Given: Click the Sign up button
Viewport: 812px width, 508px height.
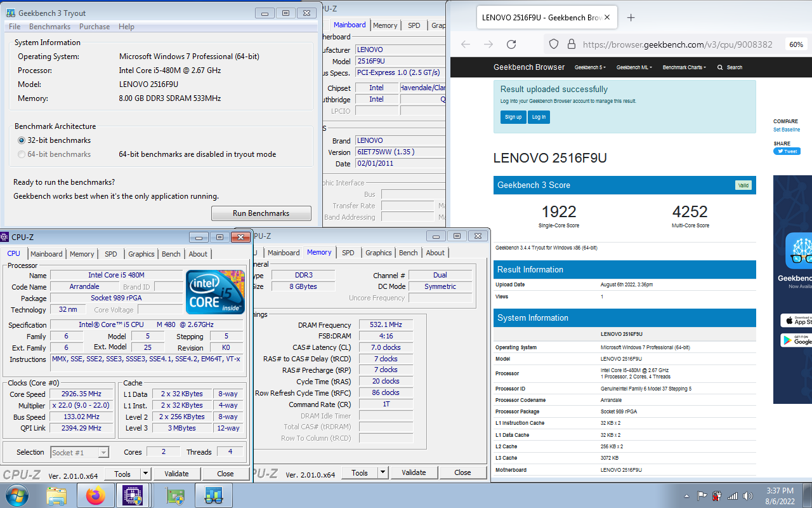Looking at the screenshot, I should pyautogui.click(x=513, y=117).
